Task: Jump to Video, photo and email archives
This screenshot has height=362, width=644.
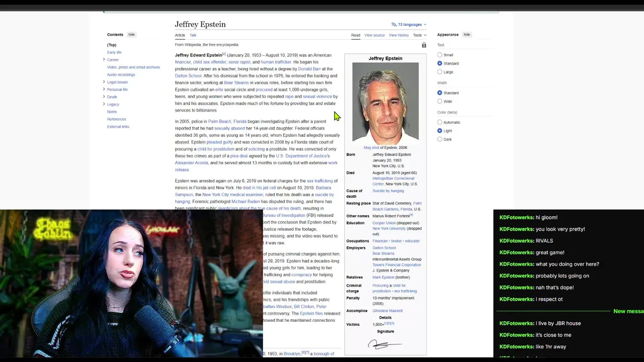Action: (133, 67)
